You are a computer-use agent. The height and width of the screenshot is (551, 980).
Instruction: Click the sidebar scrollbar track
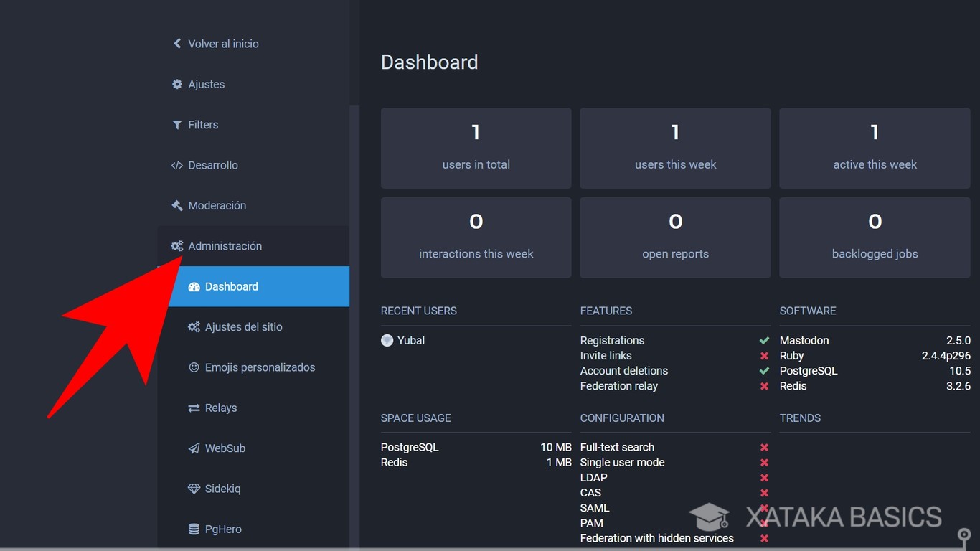[x=355, y=287]
